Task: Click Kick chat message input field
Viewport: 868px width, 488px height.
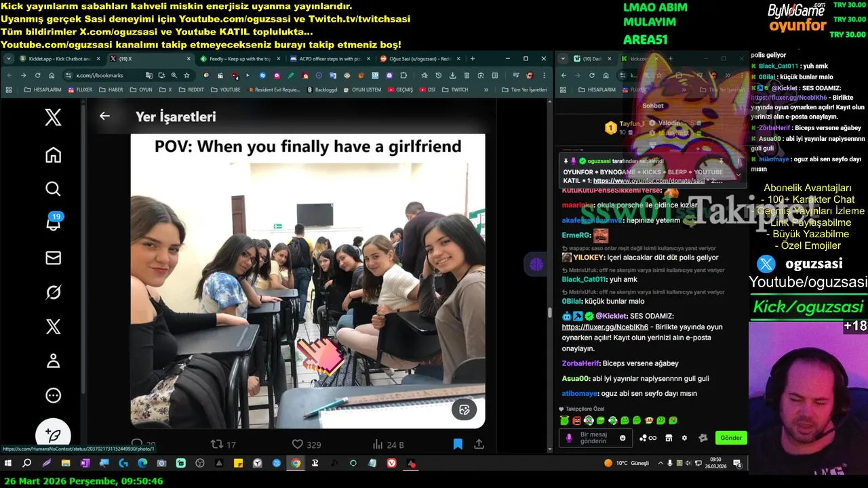Action: pos(595,438)
